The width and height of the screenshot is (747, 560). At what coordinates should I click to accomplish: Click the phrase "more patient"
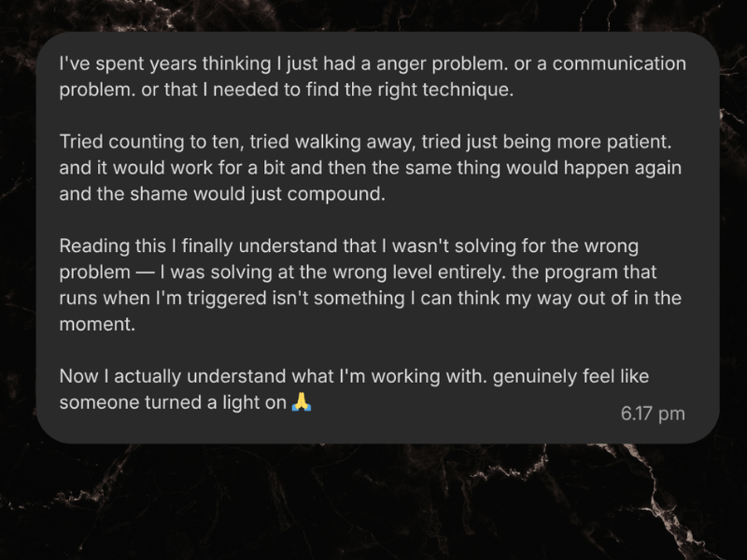[x=619, y=143]
